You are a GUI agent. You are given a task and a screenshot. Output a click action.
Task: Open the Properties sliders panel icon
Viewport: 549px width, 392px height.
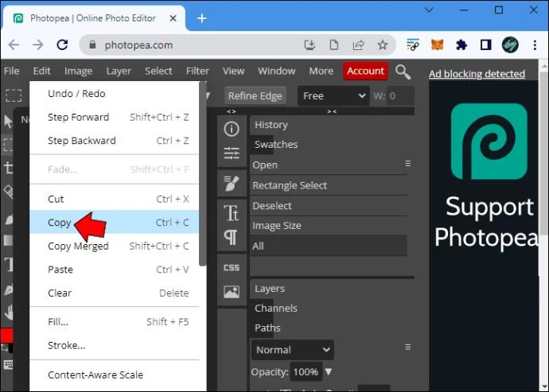[x=232, y=153]
